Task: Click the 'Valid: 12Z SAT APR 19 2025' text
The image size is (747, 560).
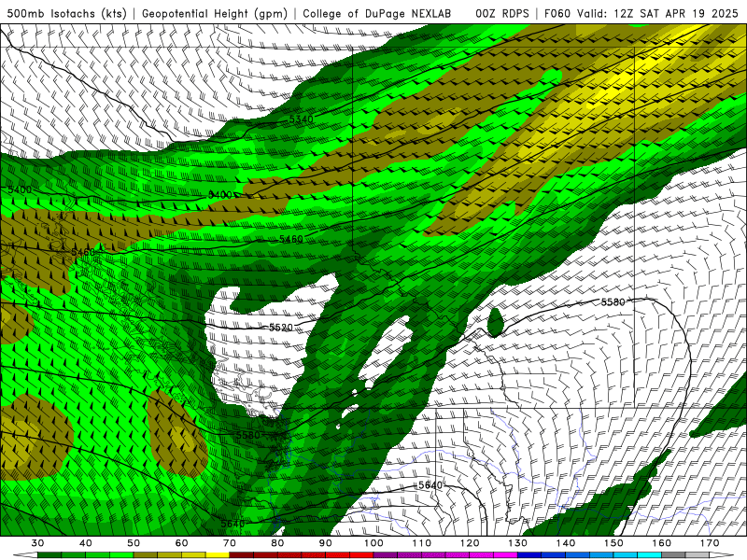Action: click(657, 13)
